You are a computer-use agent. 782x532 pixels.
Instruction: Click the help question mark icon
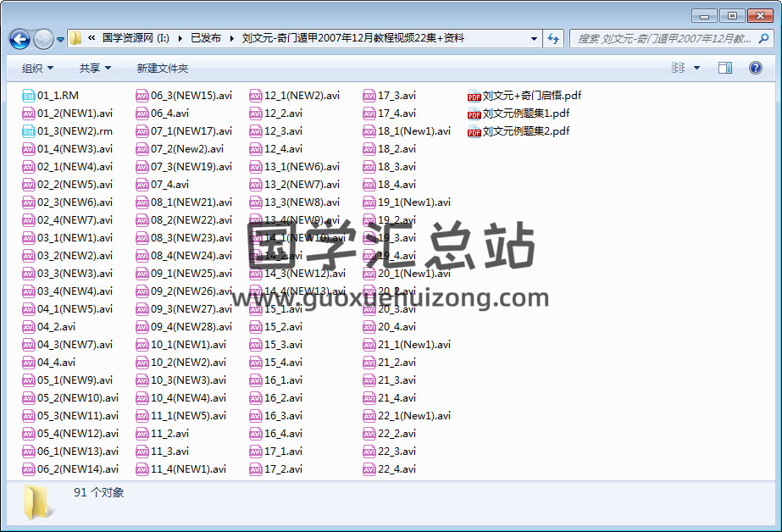pos(756,68)
